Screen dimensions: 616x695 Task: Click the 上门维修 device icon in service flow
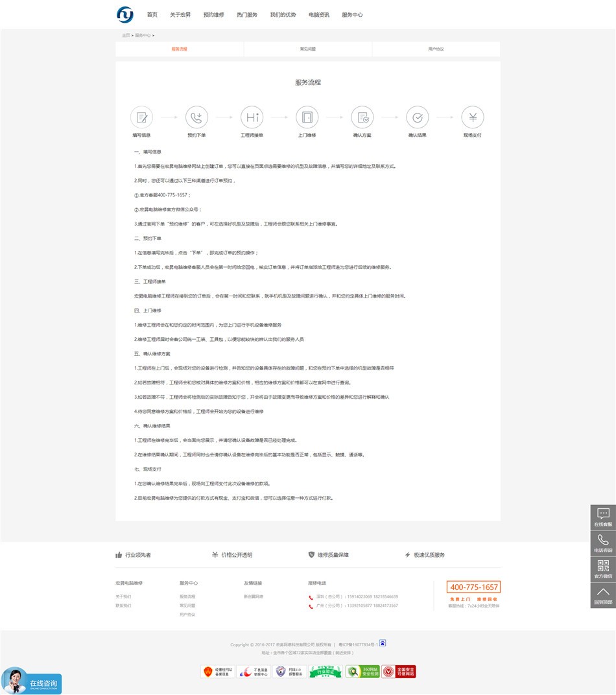[307, 117]
